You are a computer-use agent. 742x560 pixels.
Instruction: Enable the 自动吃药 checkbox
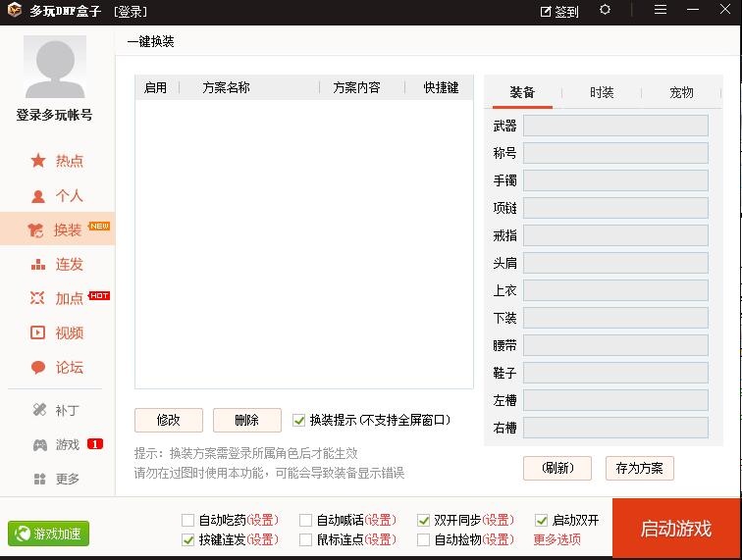tap(188, 520)
